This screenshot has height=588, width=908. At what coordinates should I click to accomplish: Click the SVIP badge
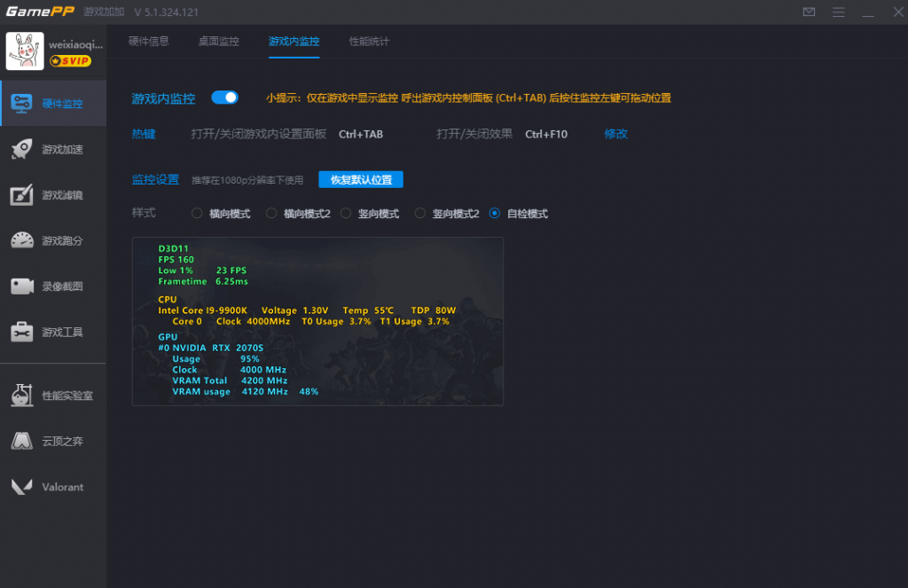coord(70,61)
